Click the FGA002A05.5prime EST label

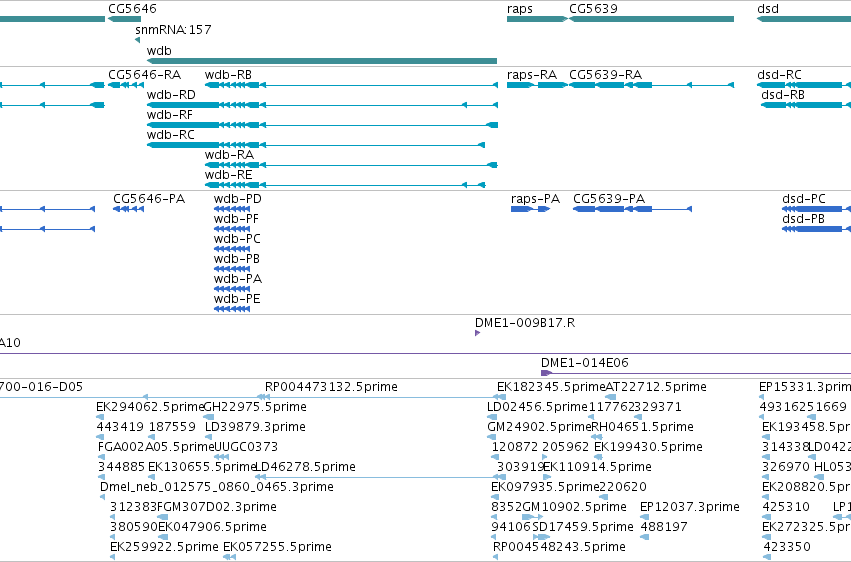(x=156, y=448)
